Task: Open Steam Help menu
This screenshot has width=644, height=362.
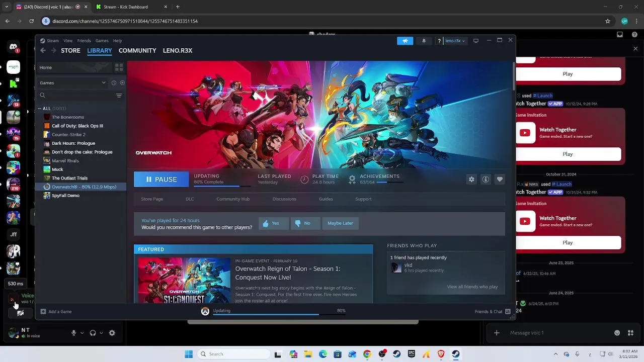Action: pos(117,41)
